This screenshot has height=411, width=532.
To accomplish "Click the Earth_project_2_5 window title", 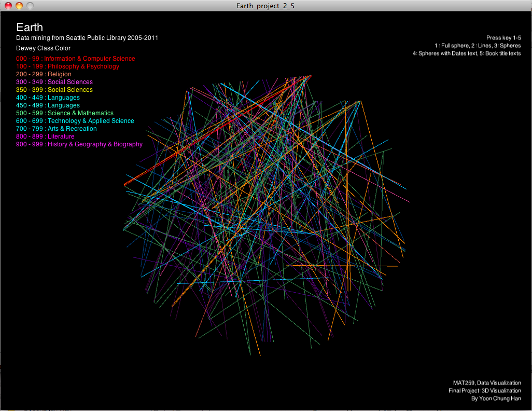I will (x=265, y=6).
